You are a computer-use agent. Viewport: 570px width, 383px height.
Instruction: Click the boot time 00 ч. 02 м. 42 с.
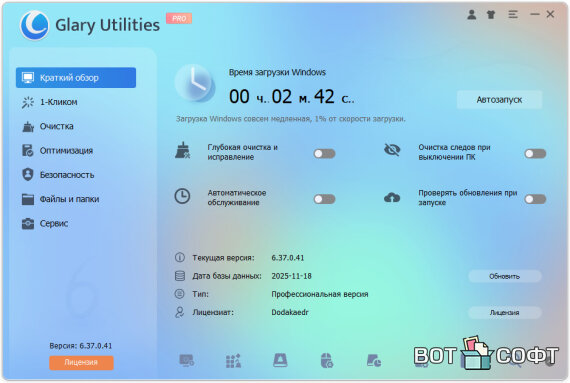coord(292,97)
